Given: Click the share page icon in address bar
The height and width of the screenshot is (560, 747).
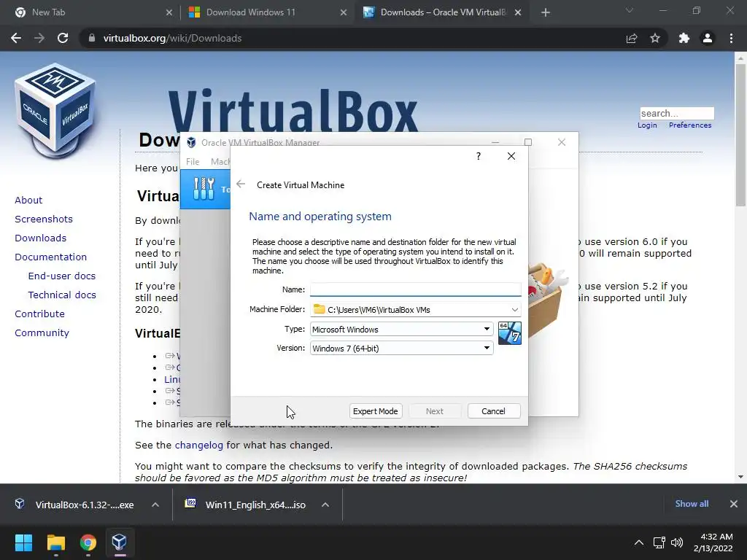Looking at the screenshot, I should click(632, 38).
